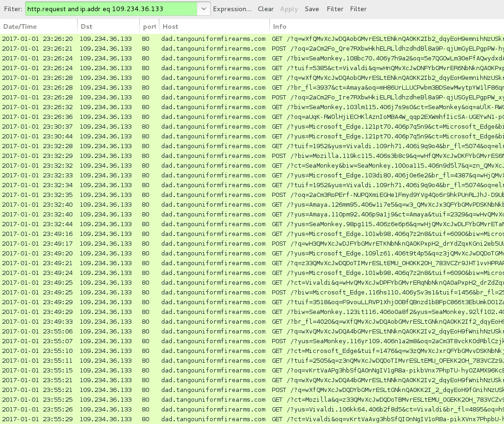Select the Microsoft_Edge request at 23:30:44
This screenshot has width=504, height=424.
(252, 136)
